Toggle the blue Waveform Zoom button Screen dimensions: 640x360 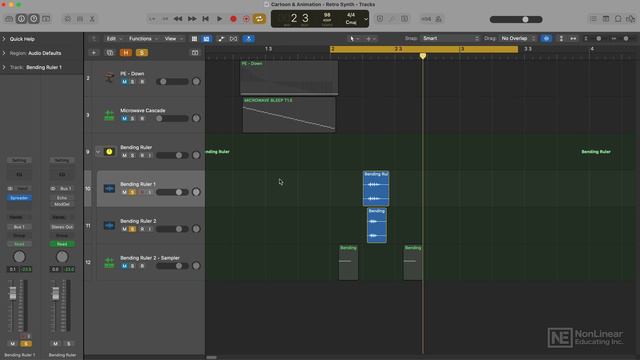pos(546,38)
